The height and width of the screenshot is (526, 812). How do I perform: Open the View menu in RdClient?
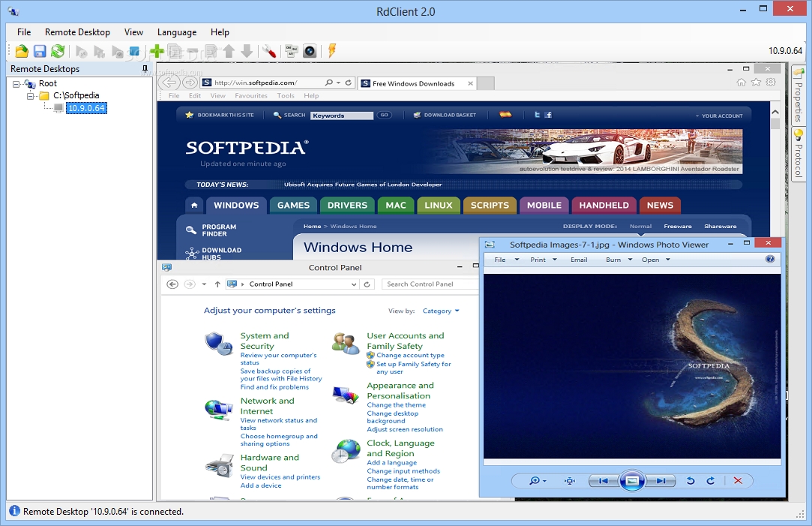click(133, 32)
